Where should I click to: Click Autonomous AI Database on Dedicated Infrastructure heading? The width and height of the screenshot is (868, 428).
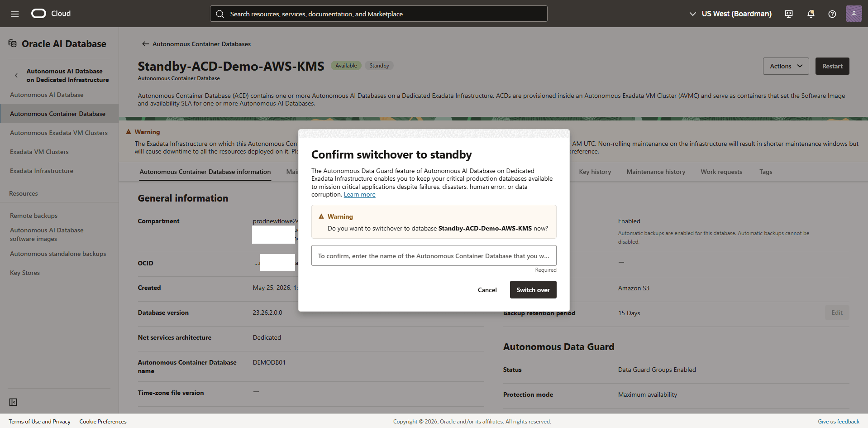click(67, 76)
